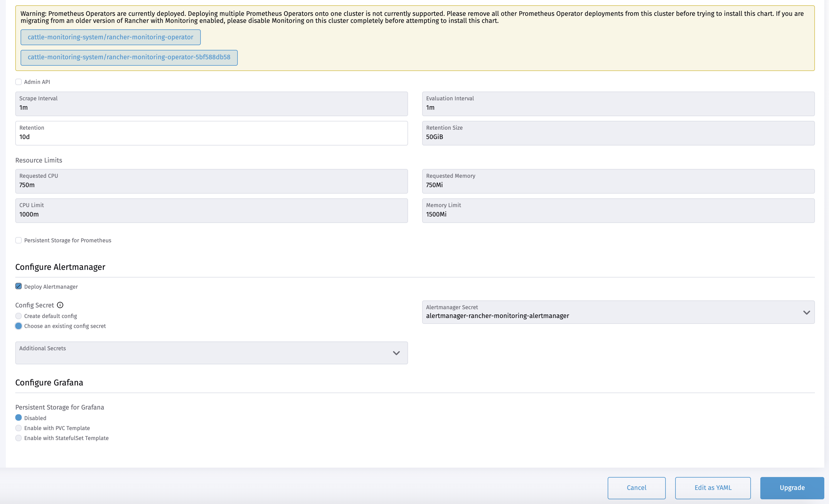Select Choose an existing config secret
829x504 pixels.
(18, 326)
